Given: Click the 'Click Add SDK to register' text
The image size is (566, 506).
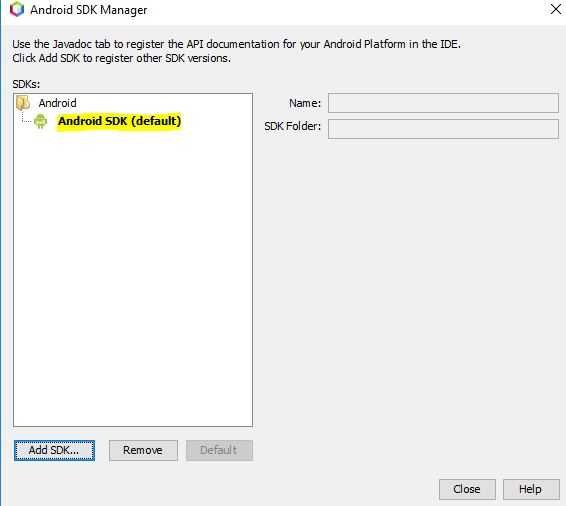Looking at the screenshot, I should (x=121, y=58).
